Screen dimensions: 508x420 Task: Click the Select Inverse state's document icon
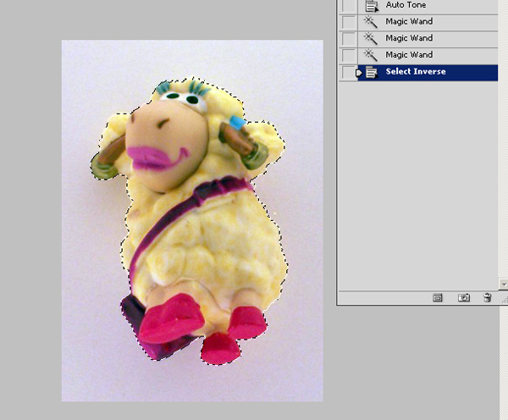point(372,72)
